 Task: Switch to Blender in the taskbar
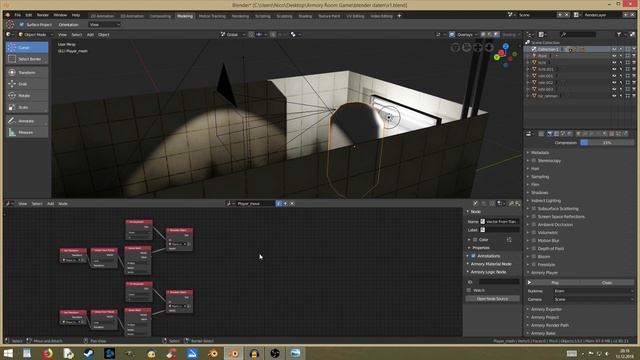(x=234, y=353)
